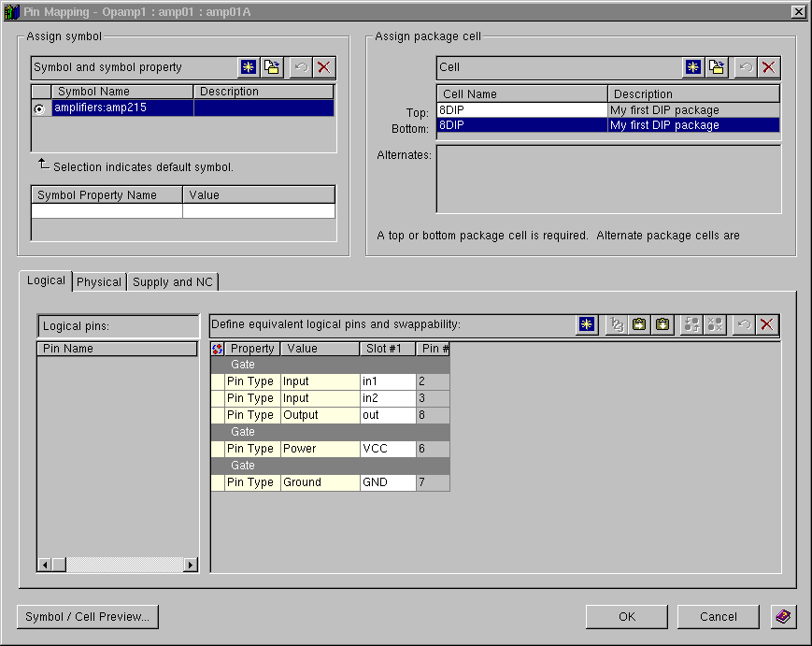The height and width of the screenshot is (646, 812).
Task: Click the in1 Slot #1 cell
Action: (387, 381)
